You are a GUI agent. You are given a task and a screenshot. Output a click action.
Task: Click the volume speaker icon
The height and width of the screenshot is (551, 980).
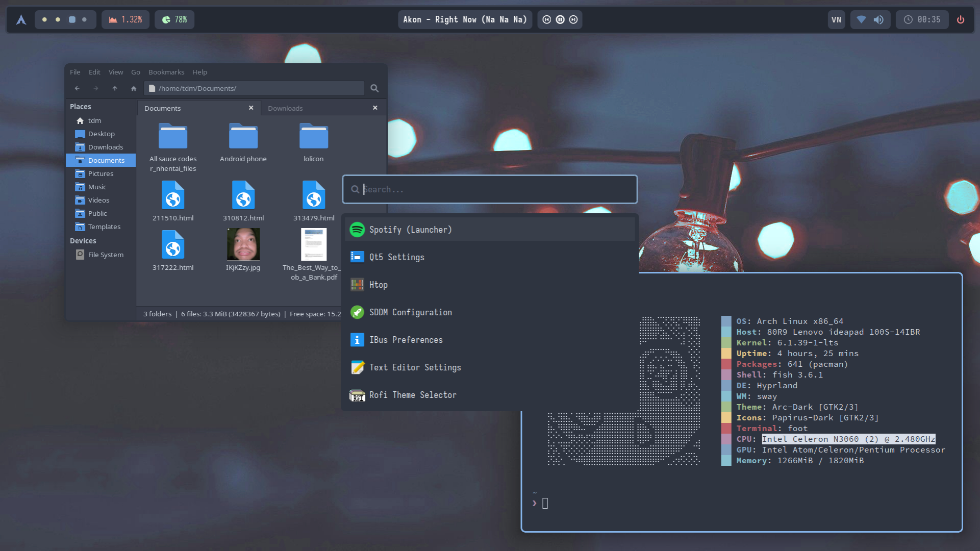click(x=878, y=20)
